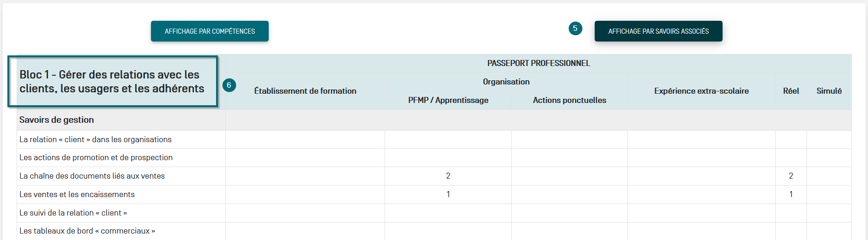Click La chaîne des documents liés aux ventes

click(92, 176)
